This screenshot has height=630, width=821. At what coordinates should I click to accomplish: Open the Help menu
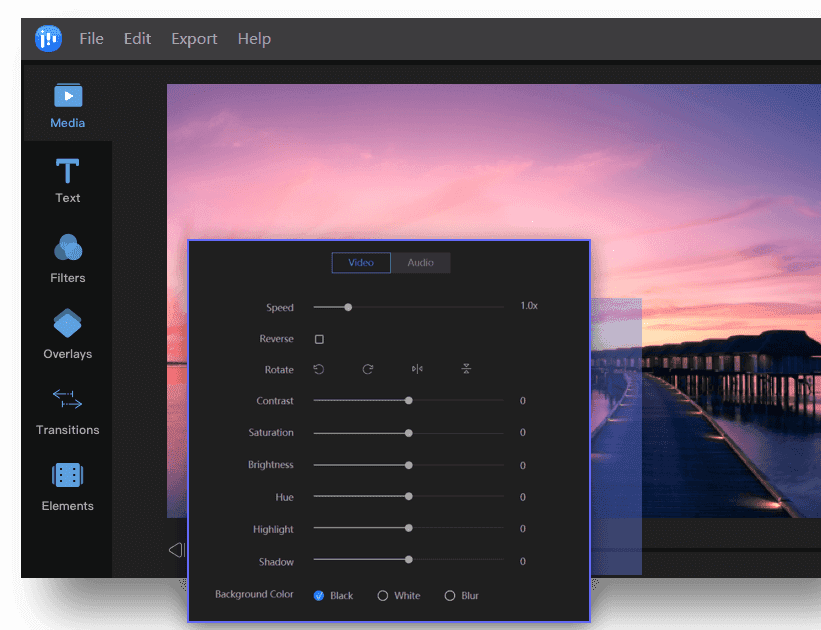[x=254, y=38]
